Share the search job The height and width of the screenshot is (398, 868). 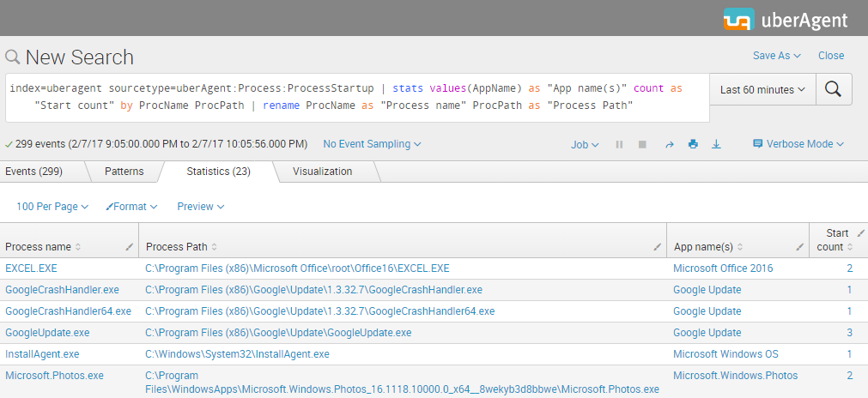tap(670, 144)
